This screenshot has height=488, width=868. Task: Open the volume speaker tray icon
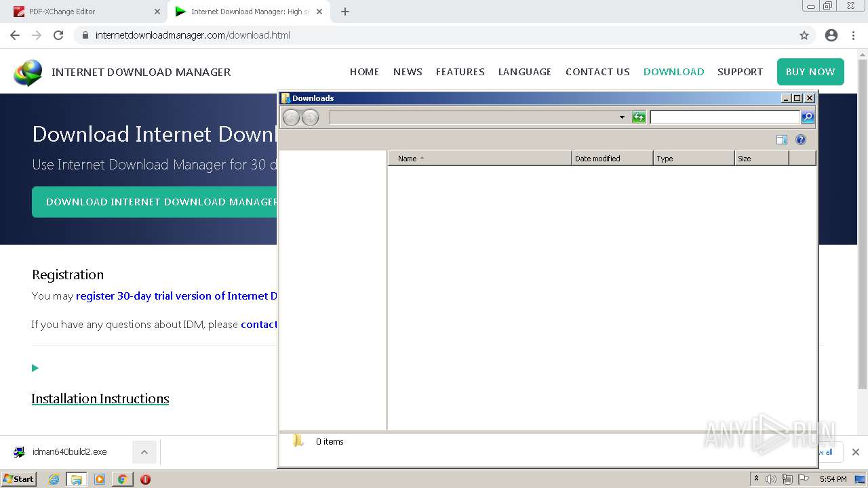tap(771, 479)
